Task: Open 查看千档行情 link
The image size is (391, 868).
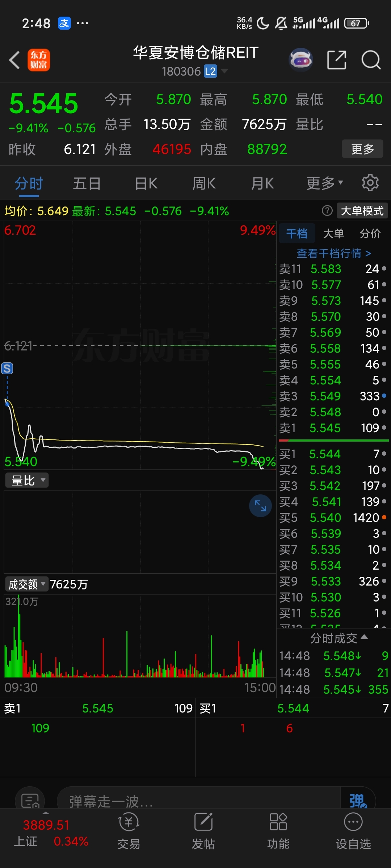Action: pos(334,253)
